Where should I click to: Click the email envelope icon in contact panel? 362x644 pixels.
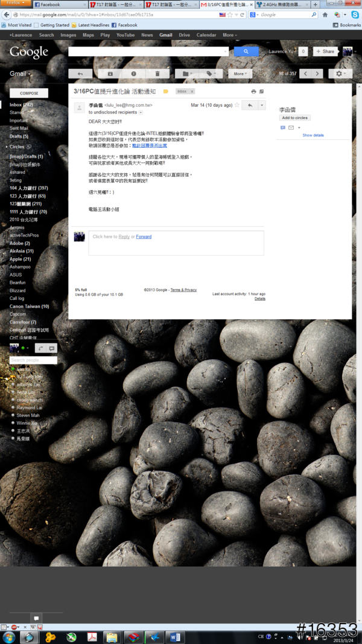point(291,128)
